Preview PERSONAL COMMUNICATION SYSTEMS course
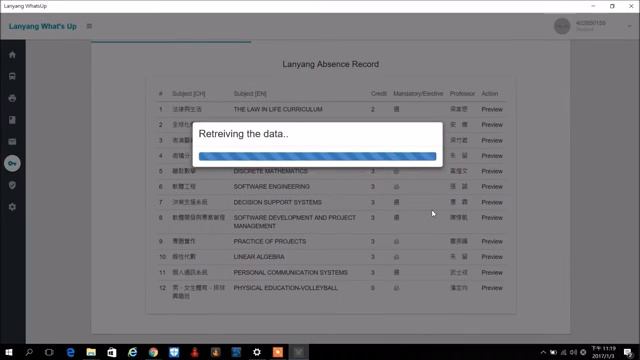The image size is (640, 360). [x=492, y=273]
